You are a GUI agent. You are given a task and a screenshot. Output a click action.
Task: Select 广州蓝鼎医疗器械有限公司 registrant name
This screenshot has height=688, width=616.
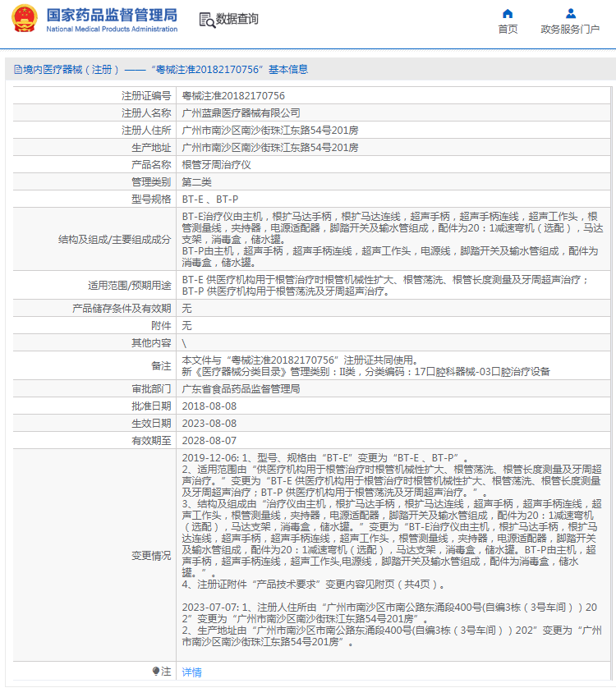[x=241, y=112]
